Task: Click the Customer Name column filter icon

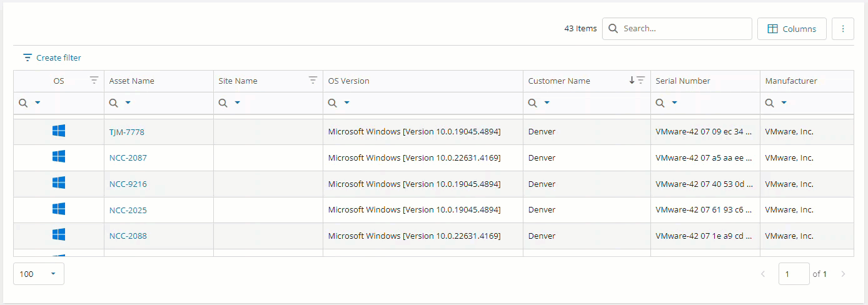Action: [x=640, y=81]
